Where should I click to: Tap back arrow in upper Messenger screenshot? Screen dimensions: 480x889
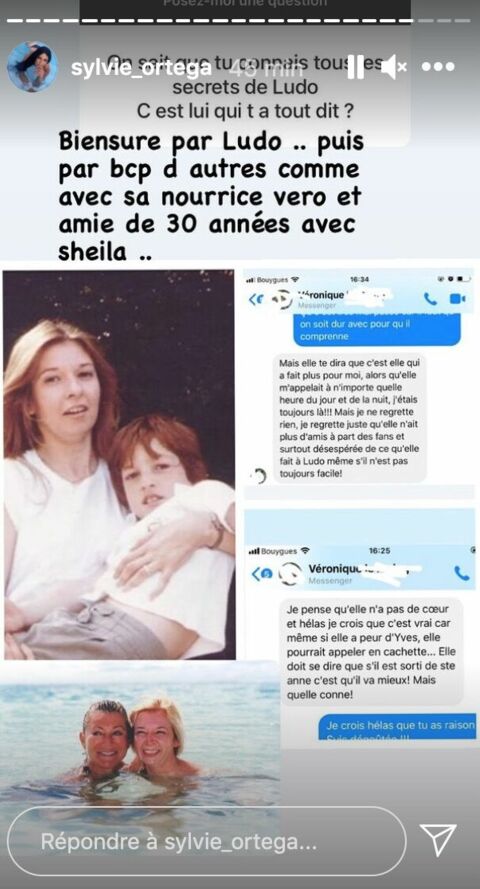click(x=256, y=299)
